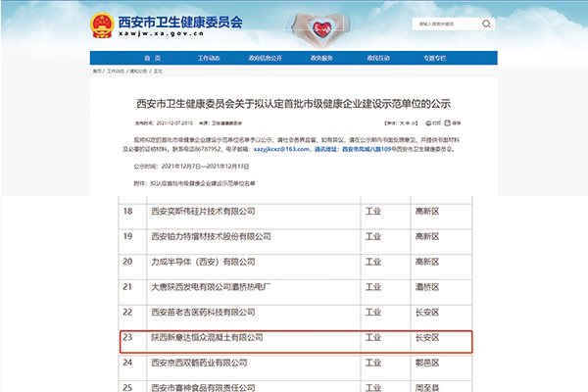Open the 首页 navigation menu item
The width and height of the screenshot is (588, 392).
click(153, 58)
